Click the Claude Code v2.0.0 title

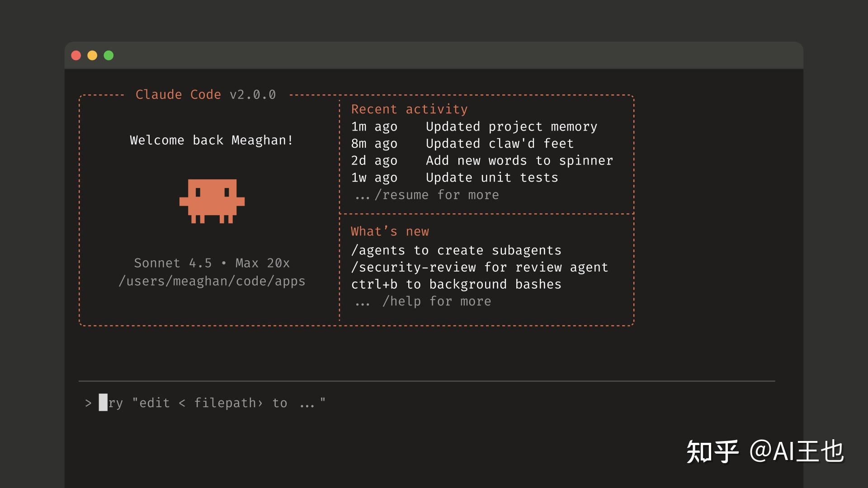pyautogui.click(x=206, y=94)
